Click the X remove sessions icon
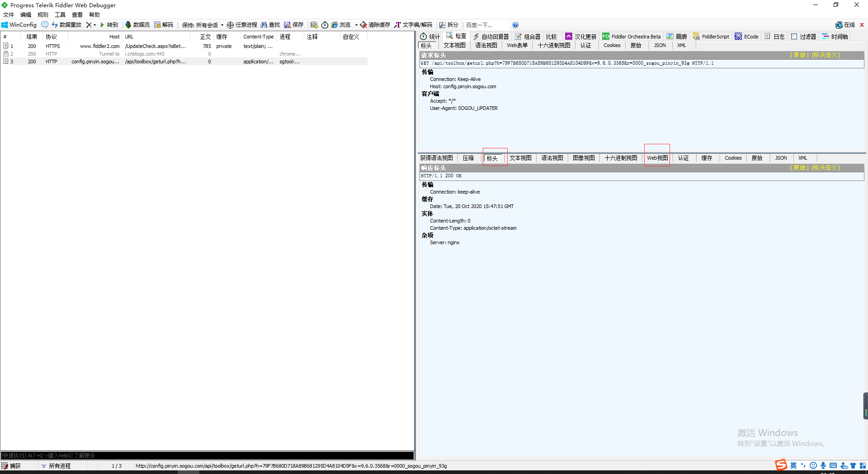 pos(89,25)
